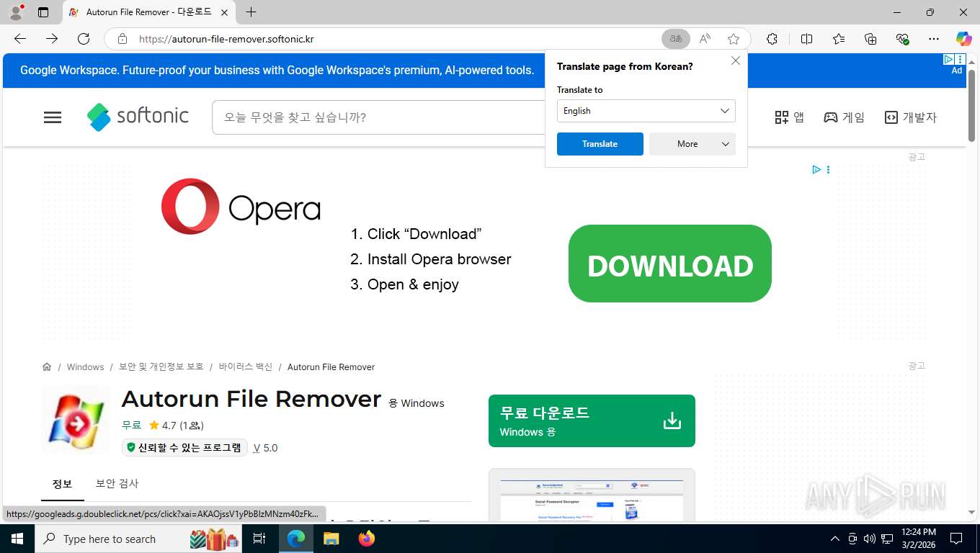Open Task View on taskbar
This screenshot has width=980, height=553.
point(260,539)
